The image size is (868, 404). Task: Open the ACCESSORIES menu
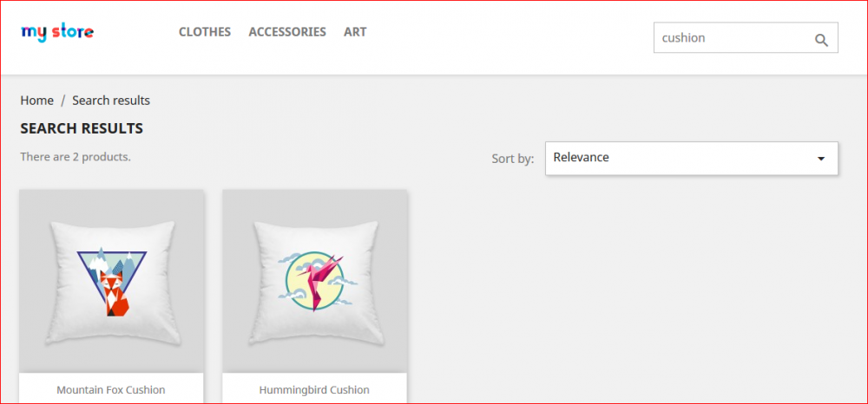[x=287, y=32]
